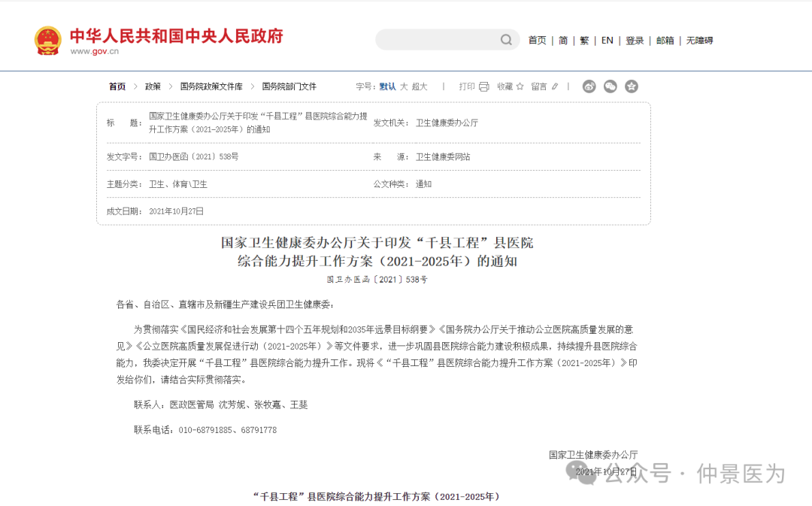Switch to Simplified Chinese (简)

click(x=563, y=41)
